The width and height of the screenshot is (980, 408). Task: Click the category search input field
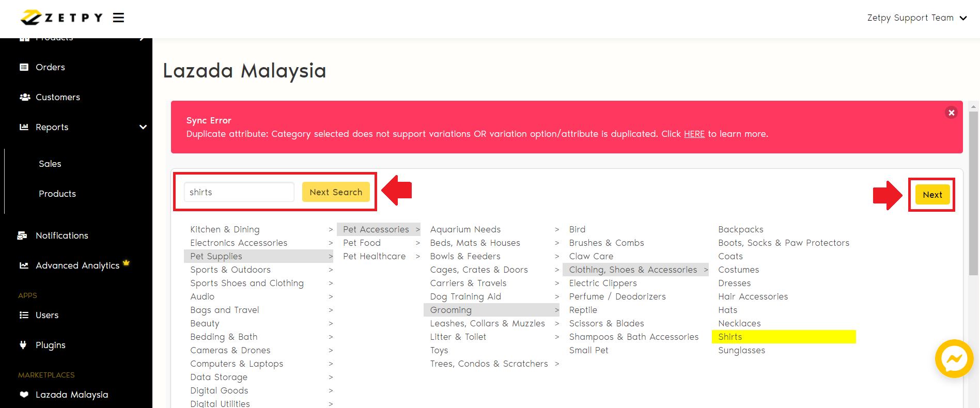239,192
